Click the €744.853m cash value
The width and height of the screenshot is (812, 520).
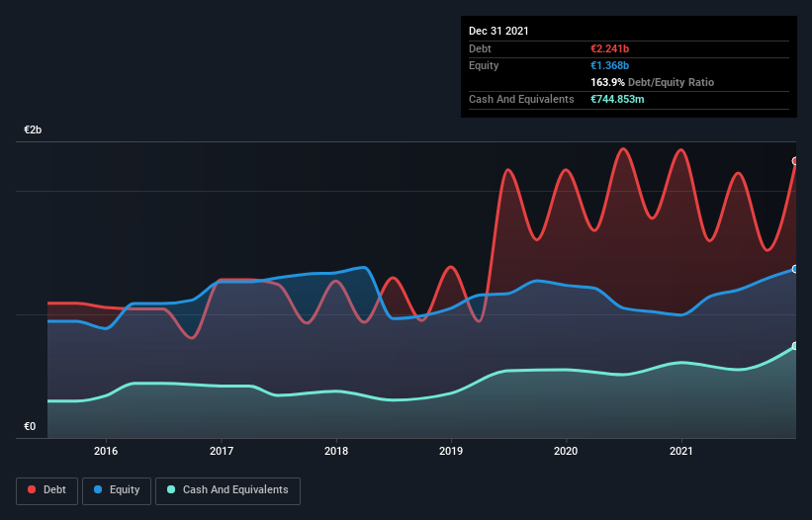click(617, 99)
